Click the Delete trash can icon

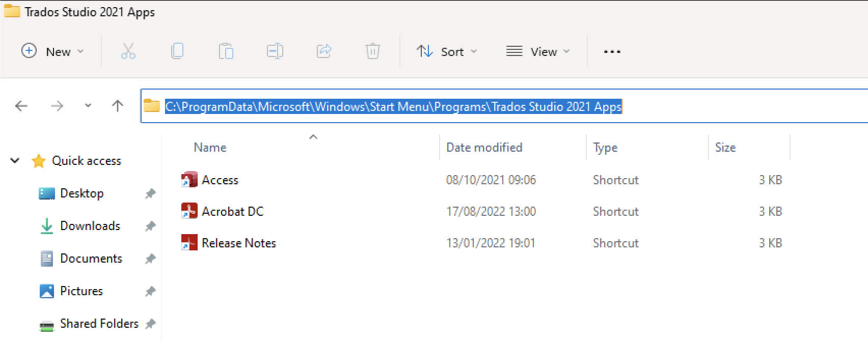(372, 51)
